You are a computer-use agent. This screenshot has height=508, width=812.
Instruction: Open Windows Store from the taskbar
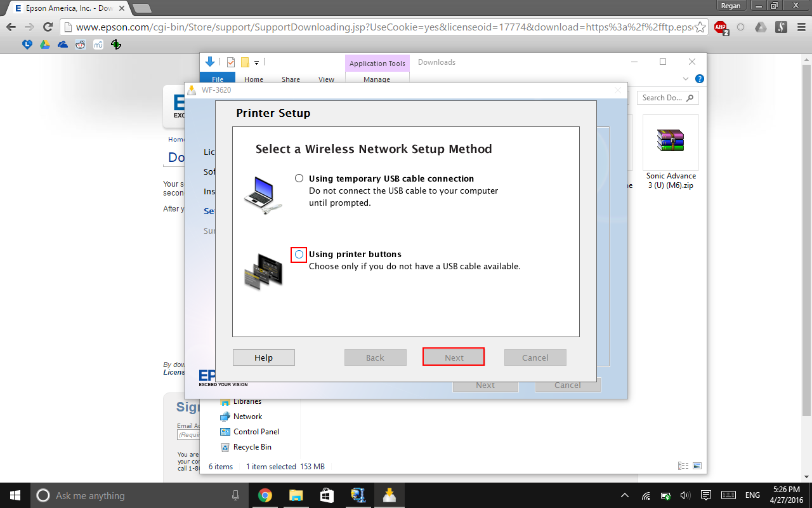pyautogui.click(x=327, y=495)
